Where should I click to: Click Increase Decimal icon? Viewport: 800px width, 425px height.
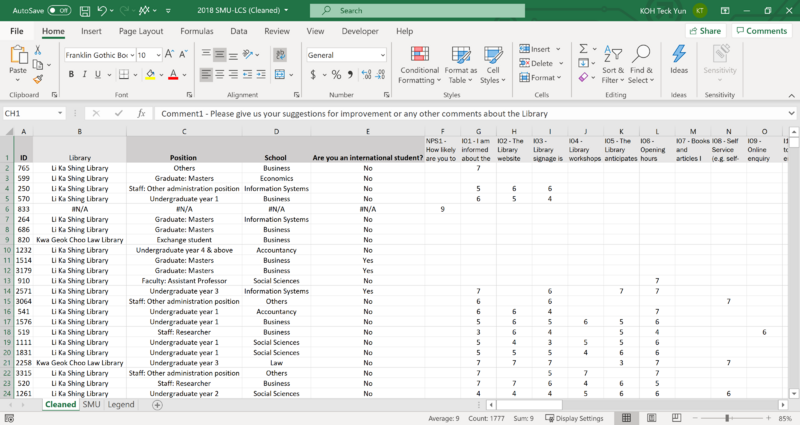coord(366,74)
